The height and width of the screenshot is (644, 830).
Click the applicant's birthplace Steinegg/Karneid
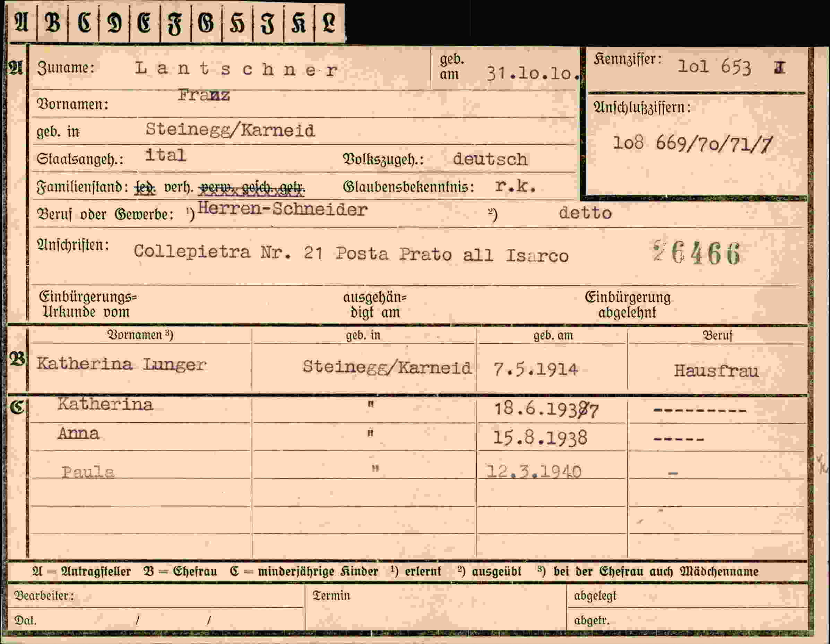[230, 130]
